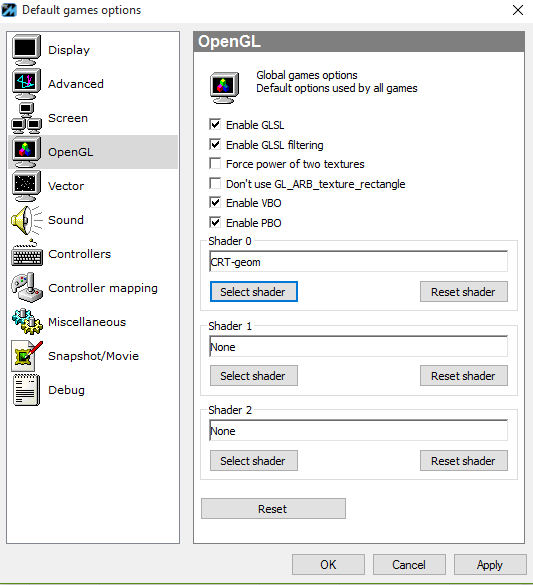Toggle Force power of two textures

[215, 163]
